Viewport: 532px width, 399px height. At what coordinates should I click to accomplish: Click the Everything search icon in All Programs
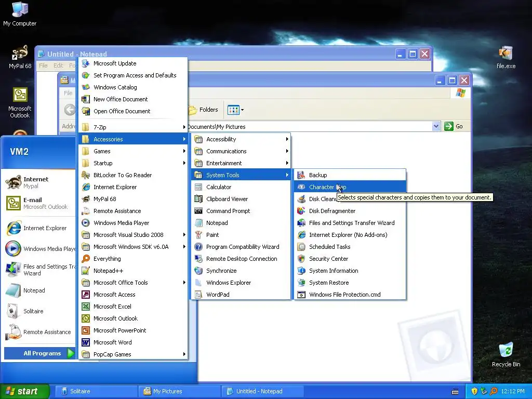click(86, 259)
